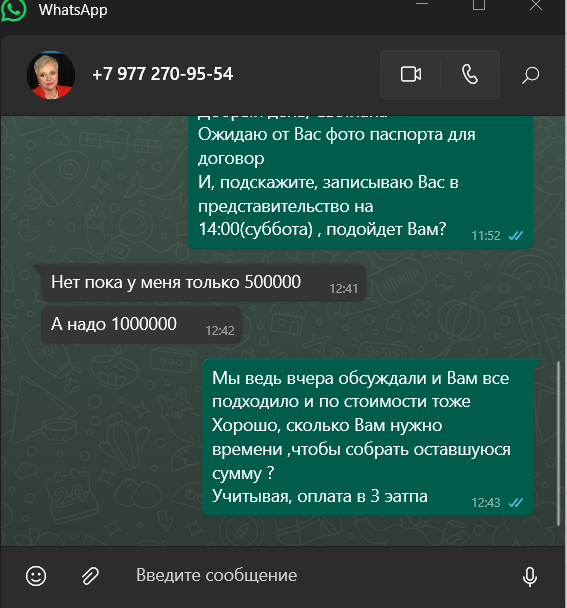Click read-receipt checkmarks on the 12:43 message
The image size is (567, 608).
point(516,503)
